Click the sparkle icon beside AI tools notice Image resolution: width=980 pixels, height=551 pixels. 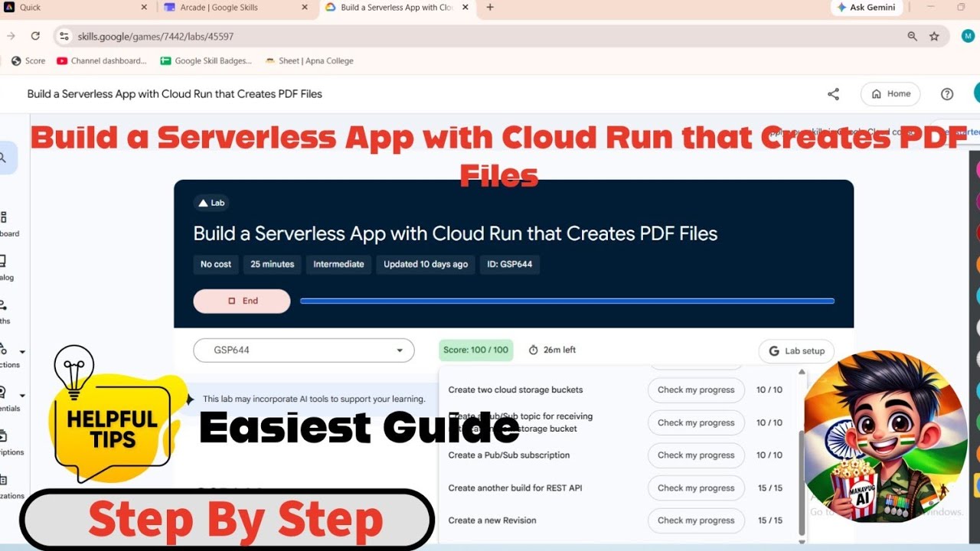pyautogui.click(x=190, y=399)
